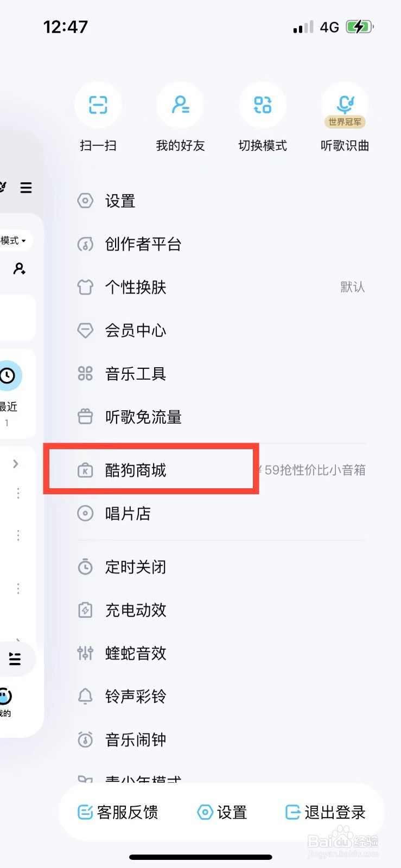This screenshot has width=401, height=868.
Task: Tap the 我的 avatar at sidebar bottom
Action: 7,697
